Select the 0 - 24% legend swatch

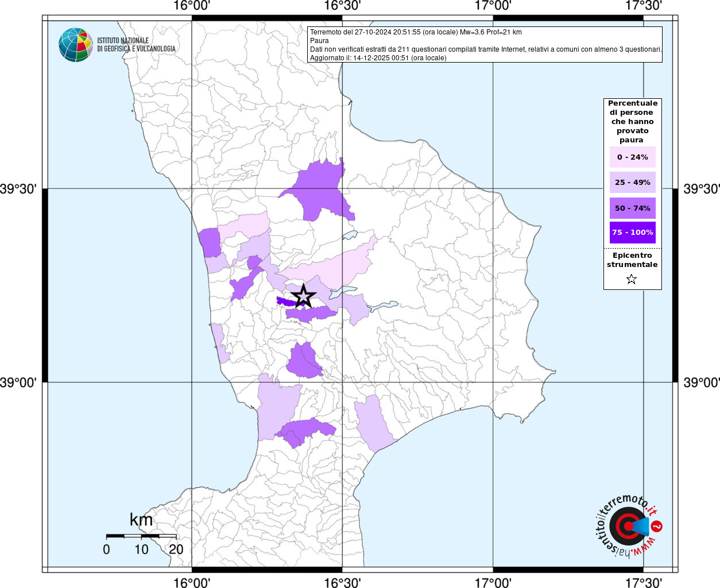pos(632,157)
